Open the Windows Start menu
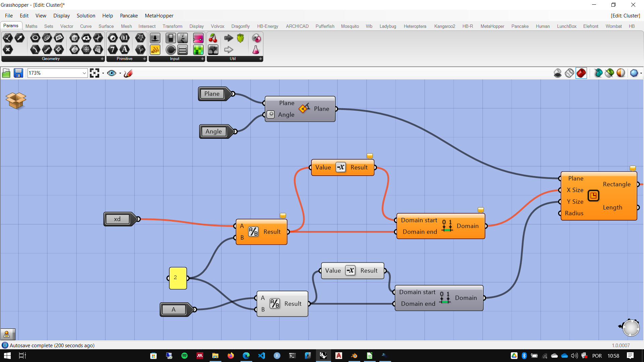 pos(7,356)
